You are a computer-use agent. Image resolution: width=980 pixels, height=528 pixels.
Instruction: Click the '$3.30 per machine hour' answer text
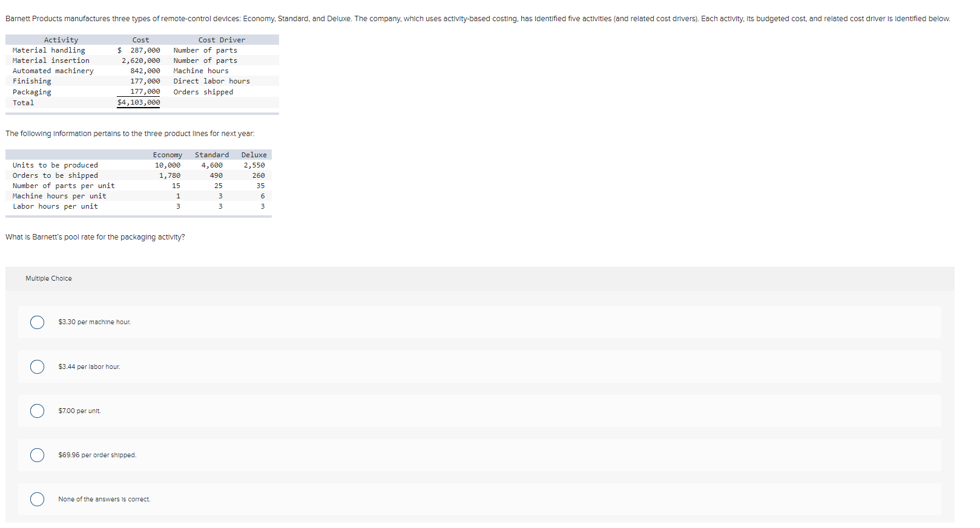pos(94,322)
